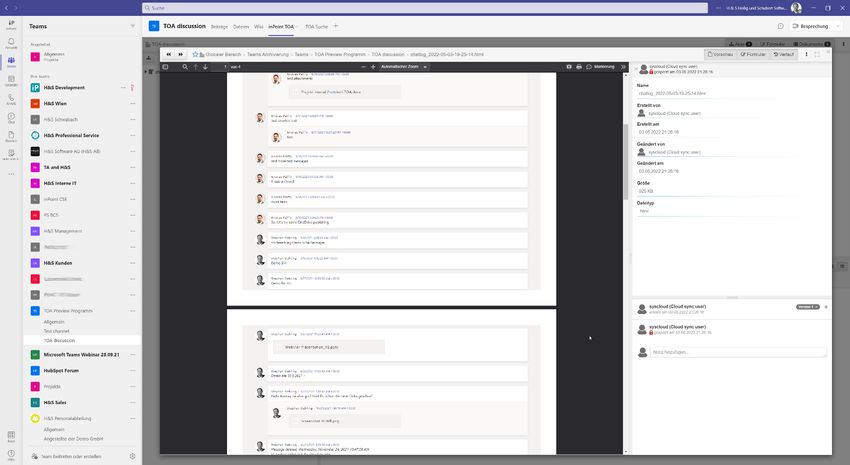Mark document as favorite with star icon

(195, 54)
